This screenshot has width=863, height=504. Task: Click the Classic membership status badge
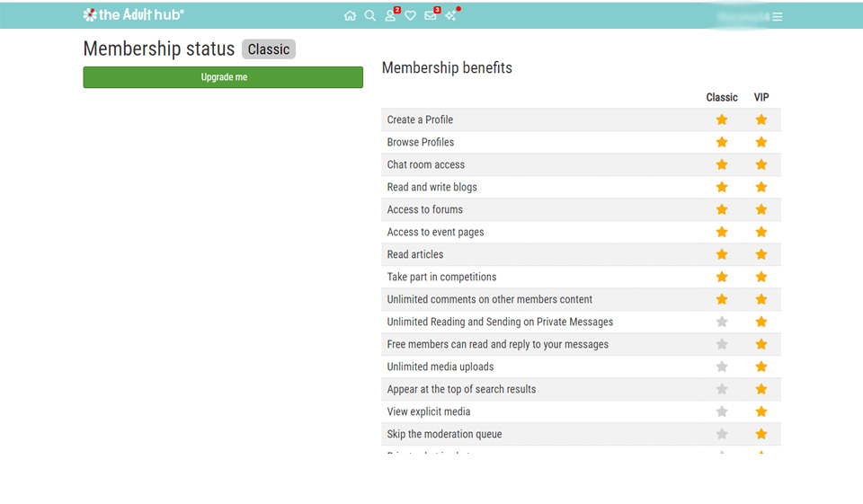[x=268, y=49]
